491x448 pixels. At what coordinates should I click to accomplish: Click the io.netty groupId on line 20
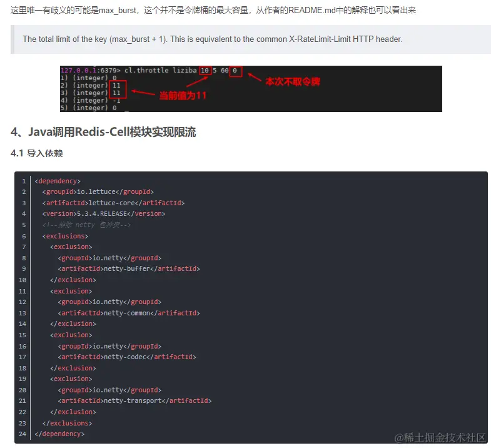click(109, 390)
